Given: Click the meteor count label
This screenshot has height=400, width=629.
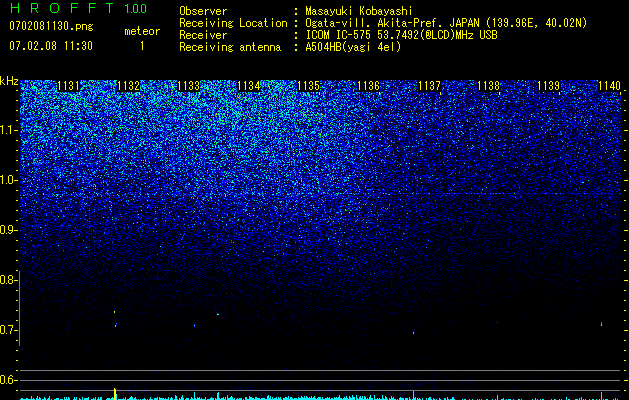Looking at the screenshot, I should tap(142, 31).
